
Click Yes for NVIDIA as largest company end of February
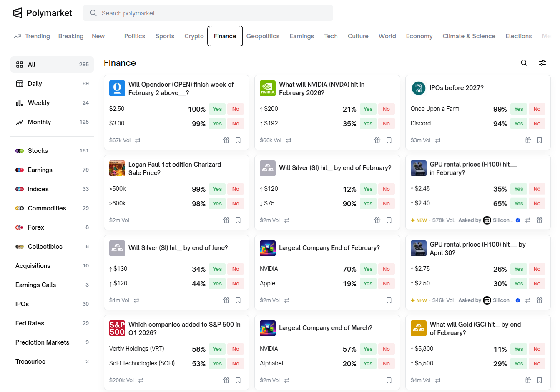tap(368, 269)
